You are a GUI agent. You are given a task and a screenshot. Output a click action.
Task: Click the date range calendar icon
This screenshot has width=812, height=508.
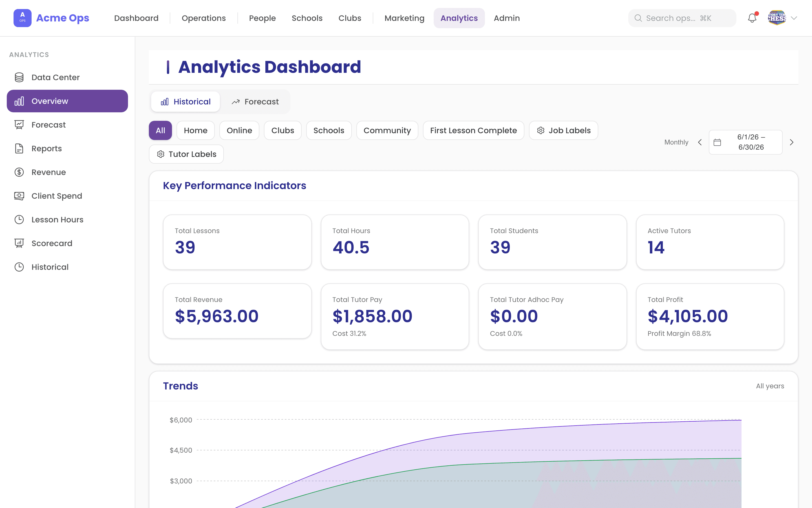pyautogui.click(x=717, y=142)
